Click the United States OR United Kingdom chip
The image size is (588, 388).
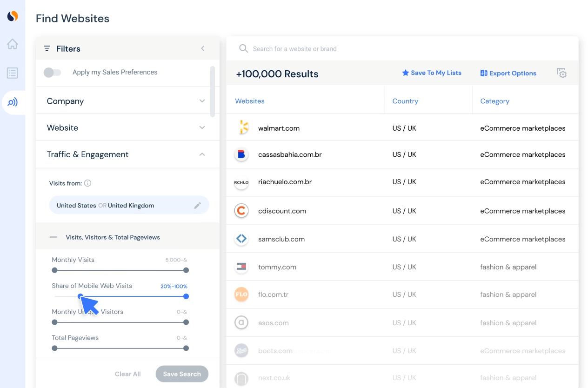129,205
